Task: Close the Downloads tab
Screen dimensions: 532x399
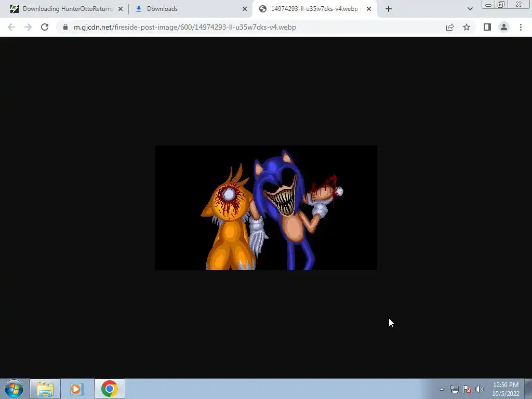Action: pos(245,9)
